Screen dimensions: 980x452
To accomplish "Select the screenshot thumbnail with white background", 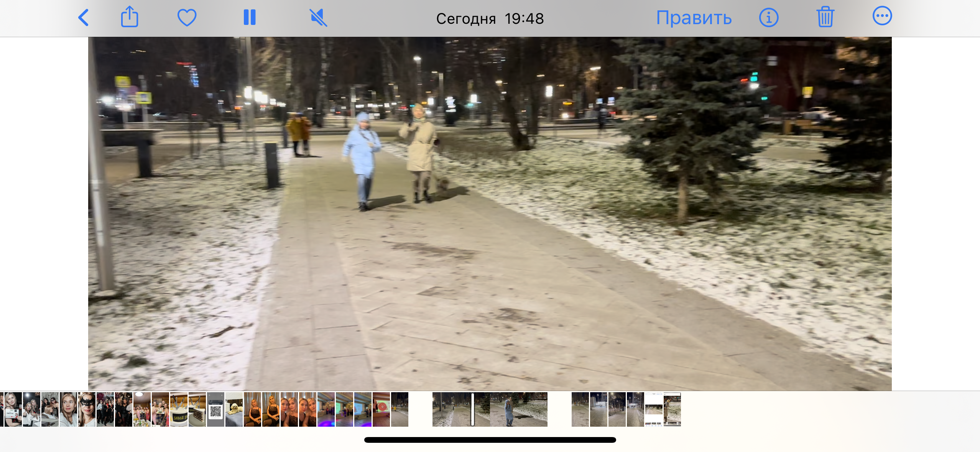I will (654, 409).
